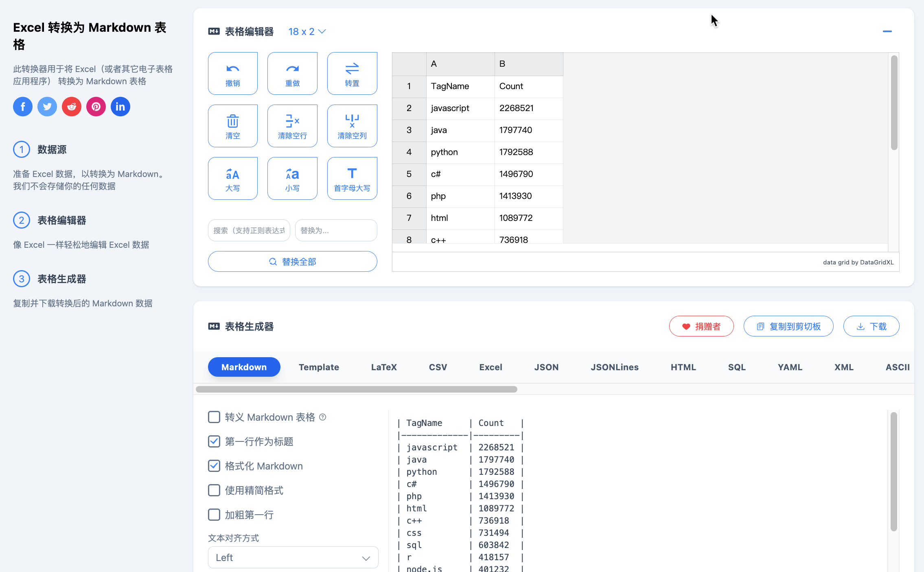Screen dimensions: 924x572
Task: Enable 转义 Markdown 表格 checkbox
Action: [214, 417]
